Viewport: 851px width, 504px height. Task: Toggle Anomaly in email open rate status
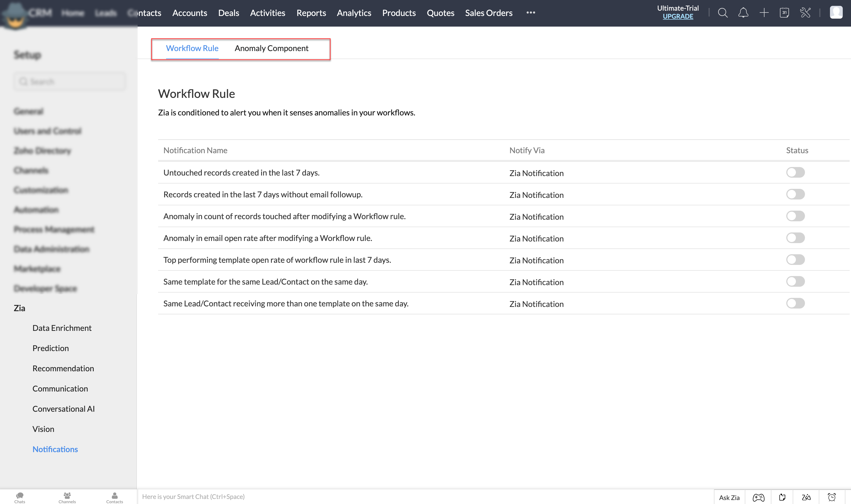(x=795, y=238)
